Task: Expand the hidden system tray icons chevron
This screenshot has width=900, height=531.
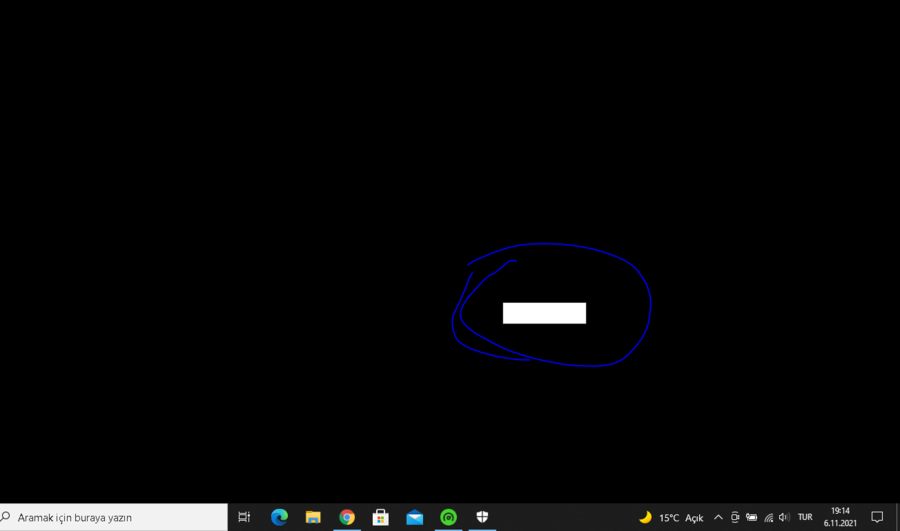Action: (718, 517)
